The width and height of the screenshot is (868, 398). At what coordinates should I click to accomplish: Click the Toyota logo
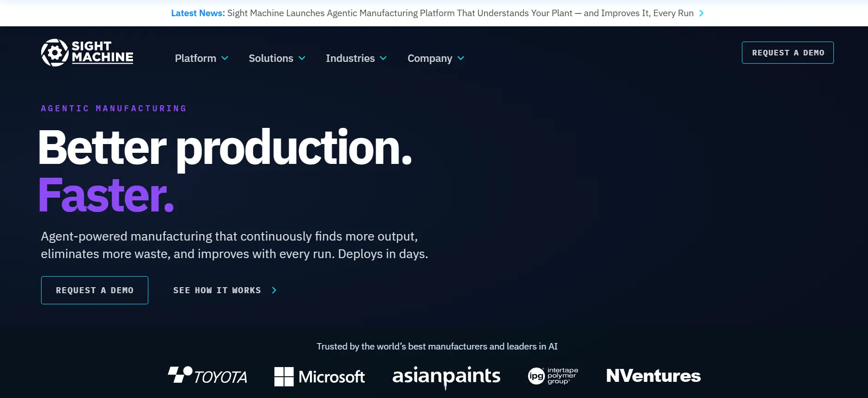(207, 376)
